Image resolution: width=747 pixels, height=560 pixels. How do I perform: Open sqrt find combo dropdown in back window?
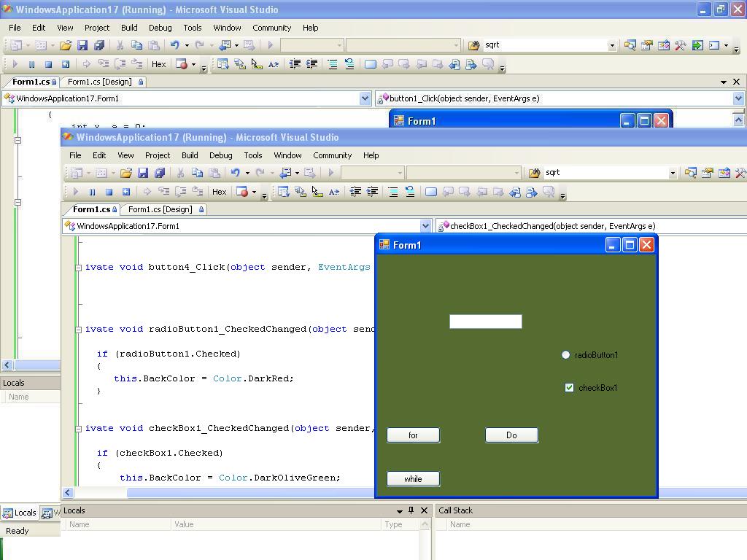click(x=612, y=45)
